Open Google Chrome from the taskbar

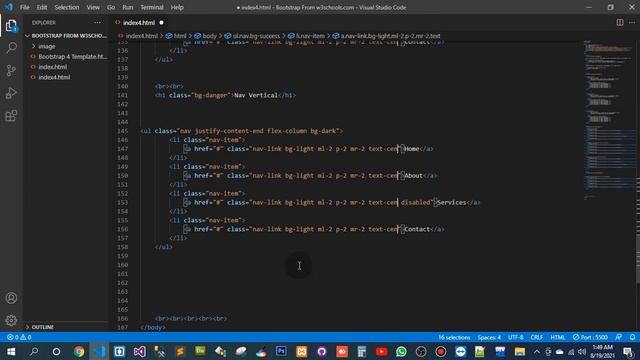click(x=79, y=351)
